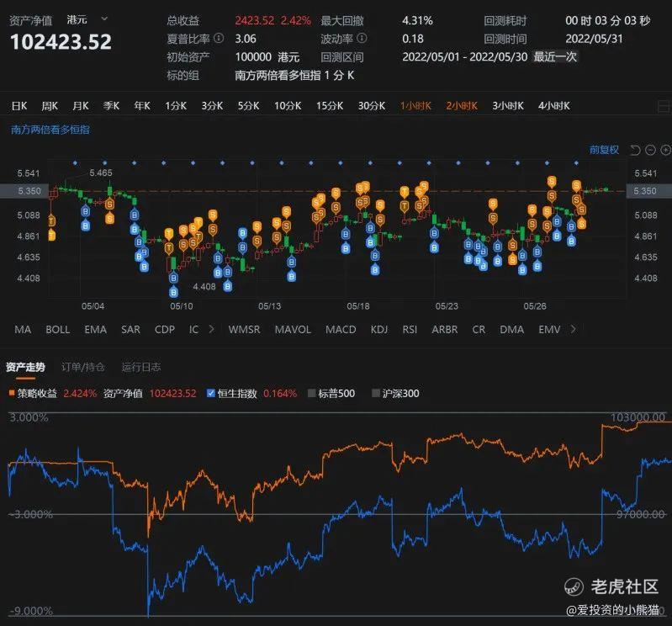Viewport: 672px width, 626px height.
Task: Open the volatility (波动率) info icon
Action: click(362, 38)
